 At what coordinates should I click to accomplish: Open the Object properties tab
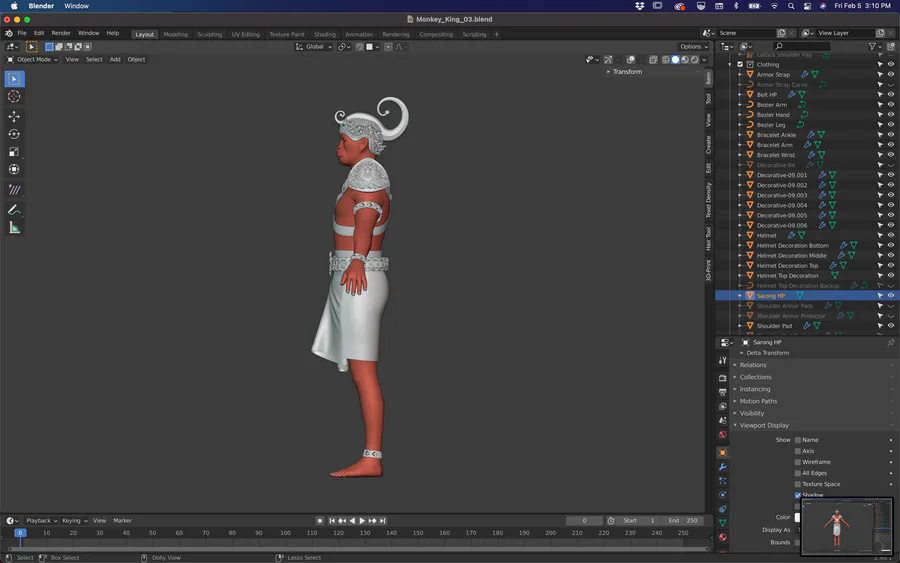click(723, 453)
